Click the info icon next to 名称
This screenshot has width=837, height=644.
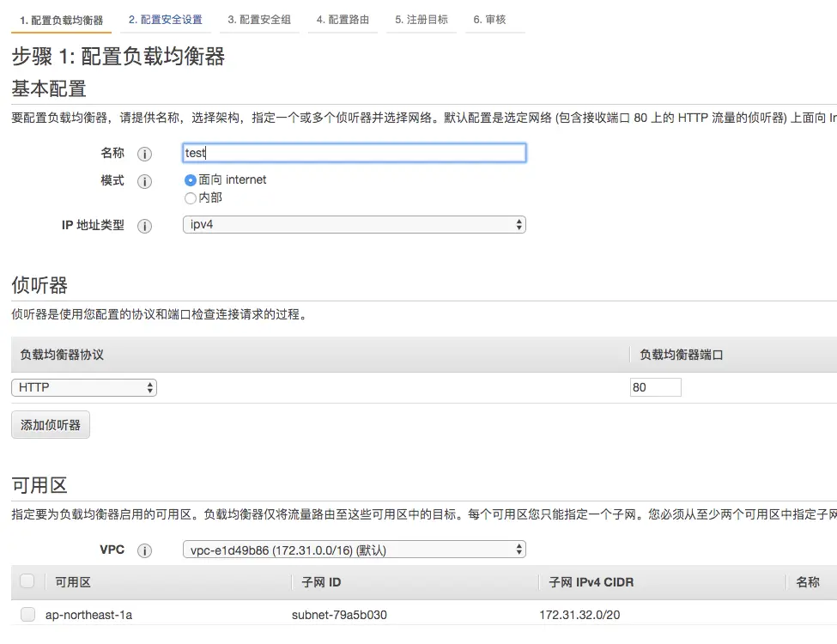tap(144, 154)
